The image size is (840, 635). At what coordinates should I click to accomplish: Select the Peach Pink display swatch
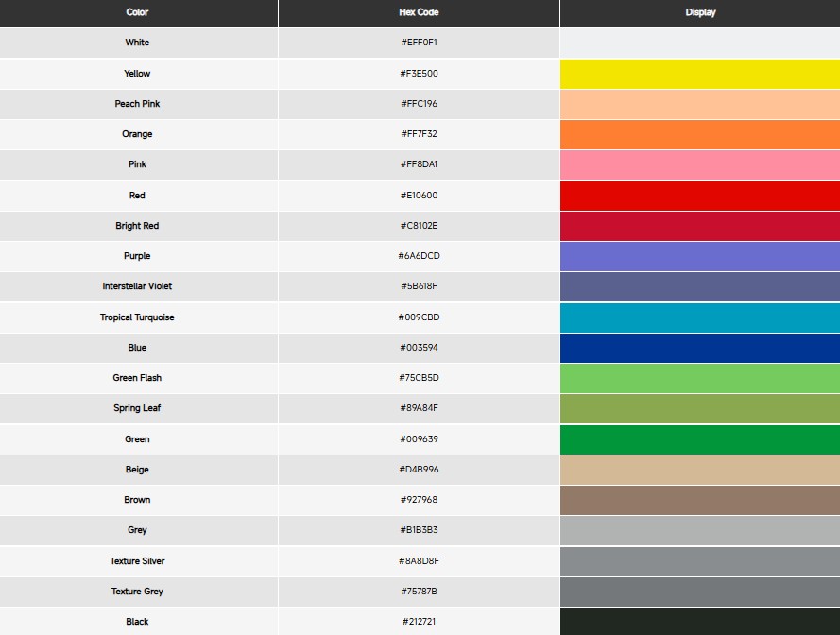point(699,104)
